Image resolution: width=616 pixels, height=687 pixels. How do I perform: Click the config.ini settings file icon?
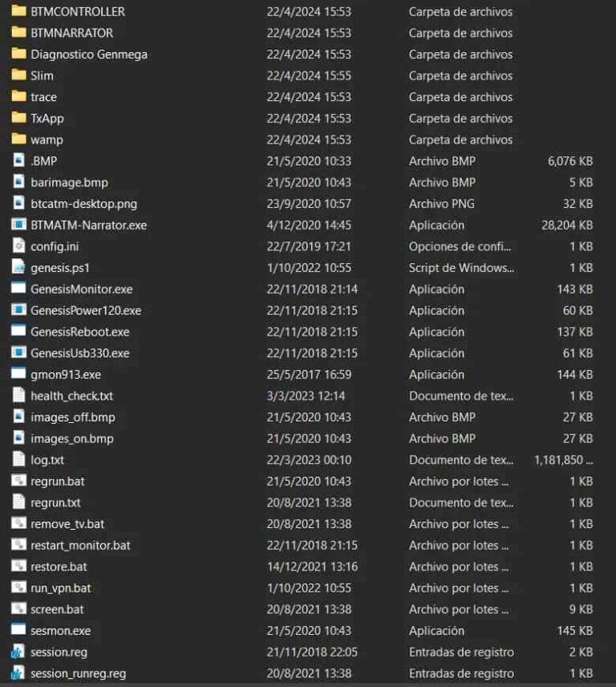pyautogui.click(x=18, y=246)
